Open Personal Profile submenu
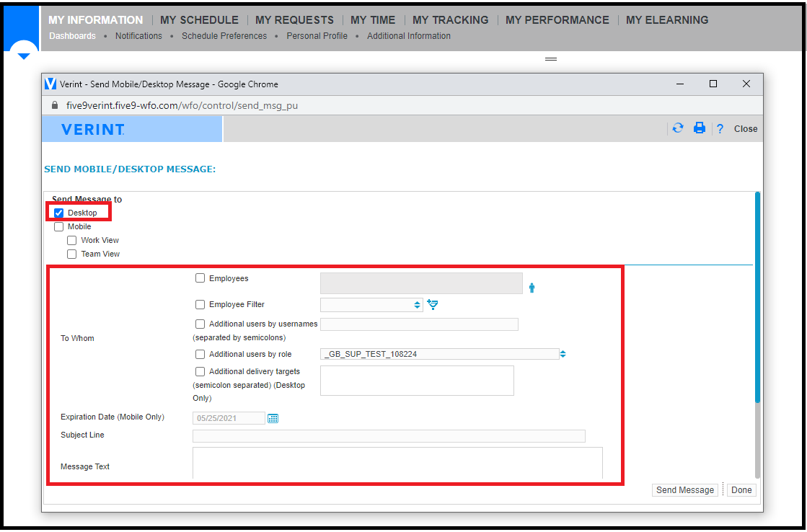 [317, 36]
